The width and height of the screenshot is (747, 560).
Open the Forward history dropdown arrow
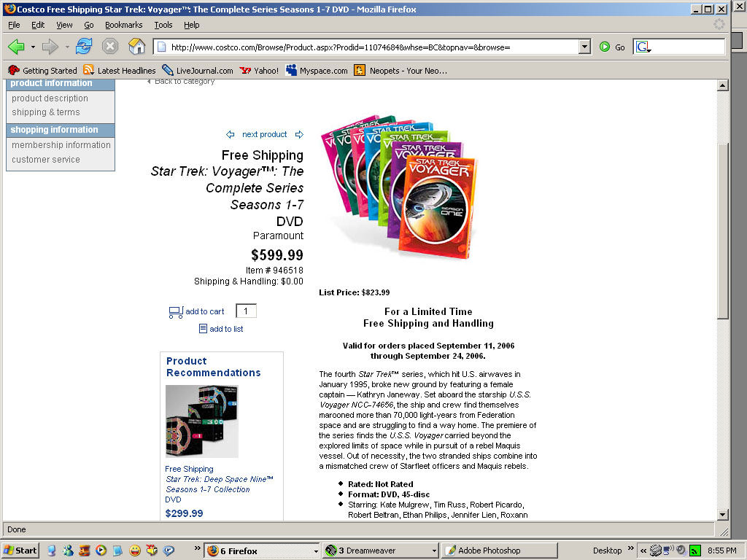[67, 47]
